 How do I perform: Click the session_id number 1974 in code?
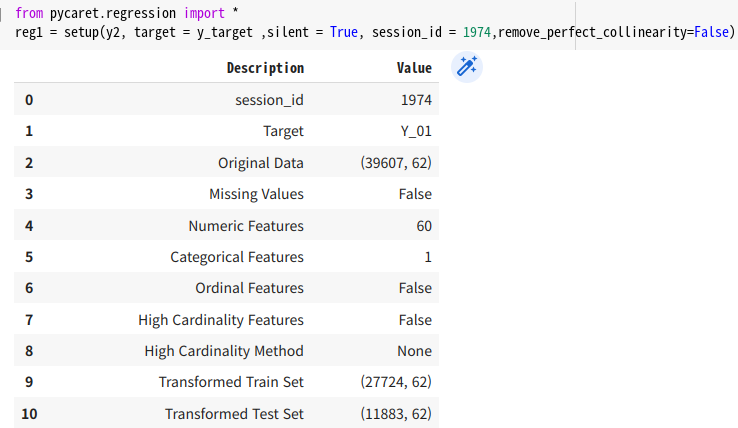(x=476, y=32)
